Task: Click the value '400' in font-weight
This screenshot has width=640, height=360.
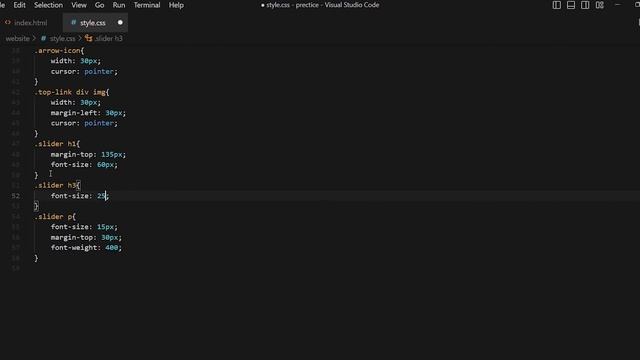Action: coord(111,248)
